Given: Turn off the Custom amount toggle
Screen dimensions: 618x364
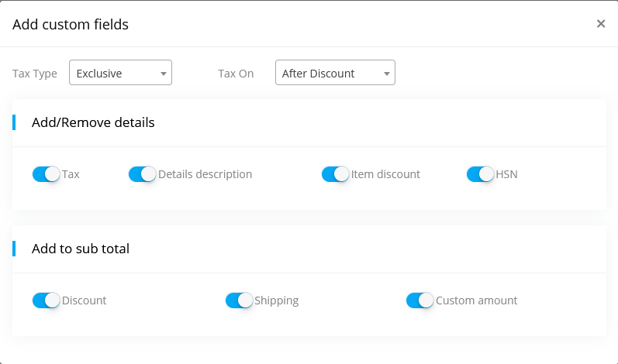Looking at the screenshot, I should pyautogui.click(x=419, y=300).
